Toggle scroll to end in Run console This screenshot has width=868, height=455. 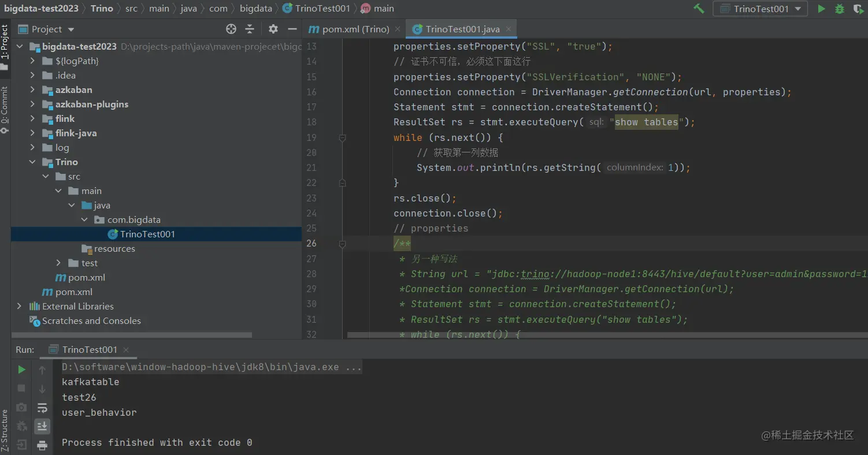[x=42, y=426]
